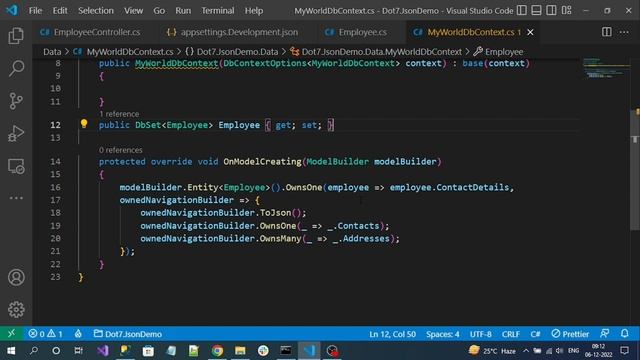This screenshot has height=360, width=640.
Task: Open Visual Studio from the taskbar
Action: coord(102,351)
